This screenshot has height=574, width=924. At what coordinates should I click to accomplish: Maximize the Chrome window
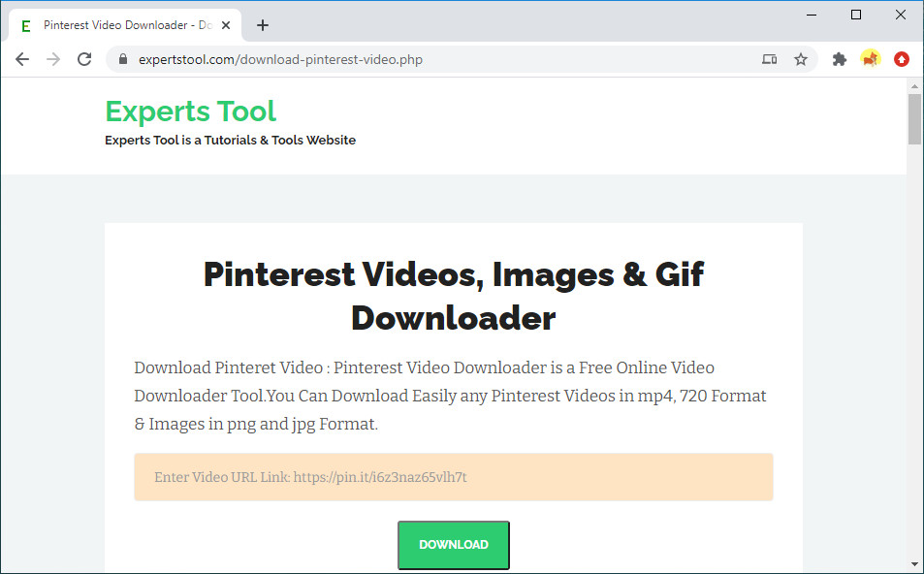tap(856, 15)
